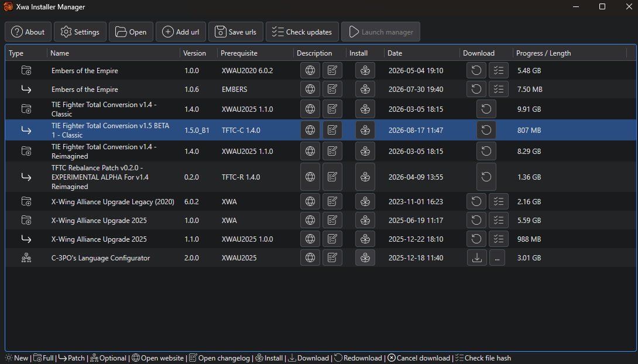Check updates from the toolbar
The height and width of the screenshot is (364, 638).
302,32
